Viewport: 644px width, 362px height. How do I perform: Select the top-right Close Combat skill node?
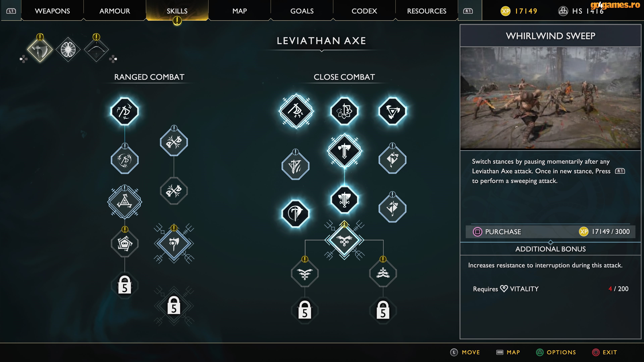[392, 111]
